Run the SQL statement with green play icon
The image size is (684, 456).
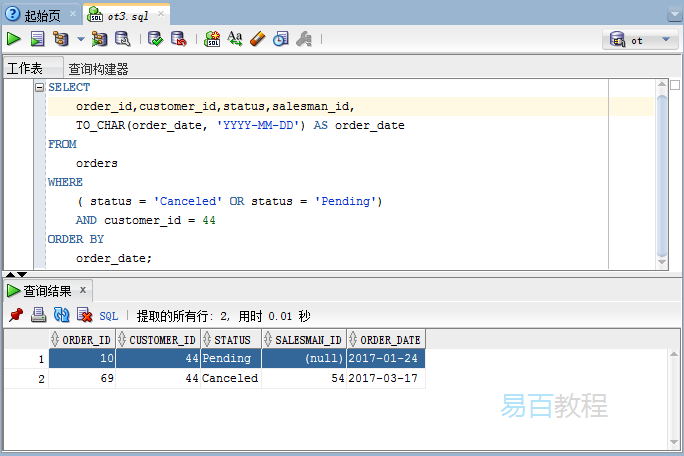click(14, 39)
